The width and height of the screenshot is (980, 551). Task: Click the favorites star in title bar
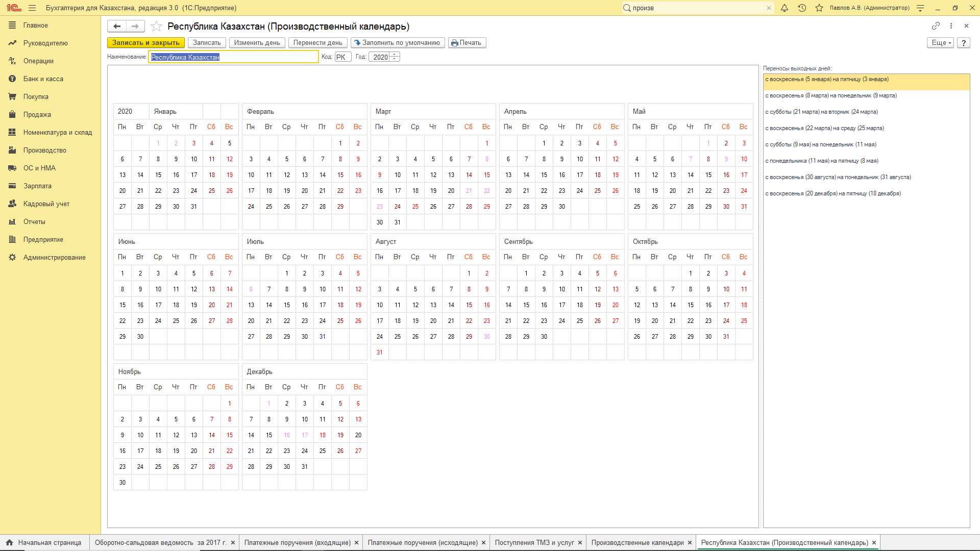click(x=819, y=8)
